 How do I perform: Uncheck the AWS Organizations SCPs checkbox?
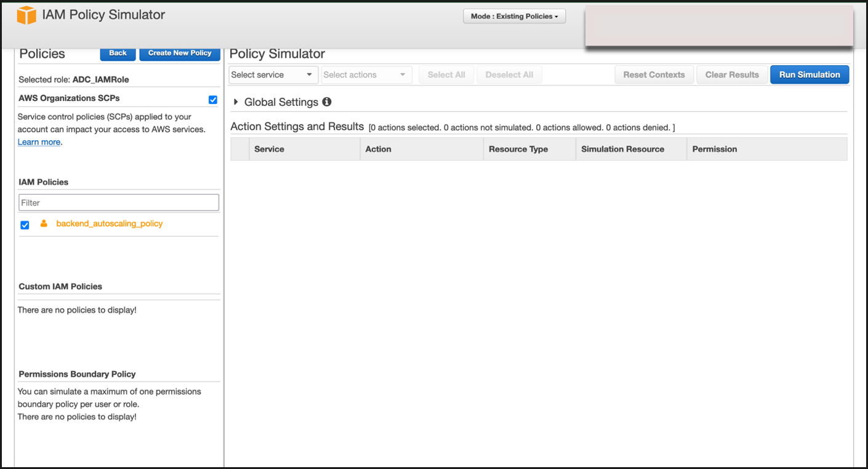click(x=213, y=100)
